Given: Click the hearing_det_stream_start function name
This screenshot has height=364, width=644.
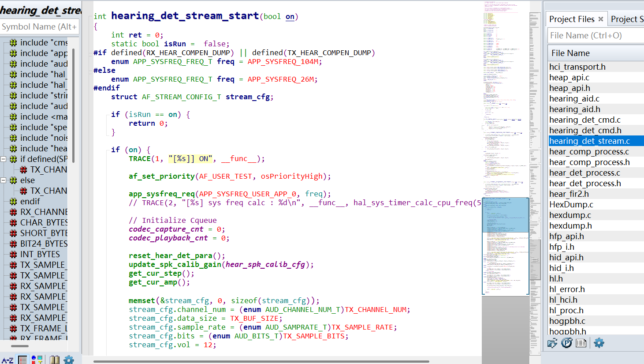Looking at the screenshot, I should click(x=185, y=16).
